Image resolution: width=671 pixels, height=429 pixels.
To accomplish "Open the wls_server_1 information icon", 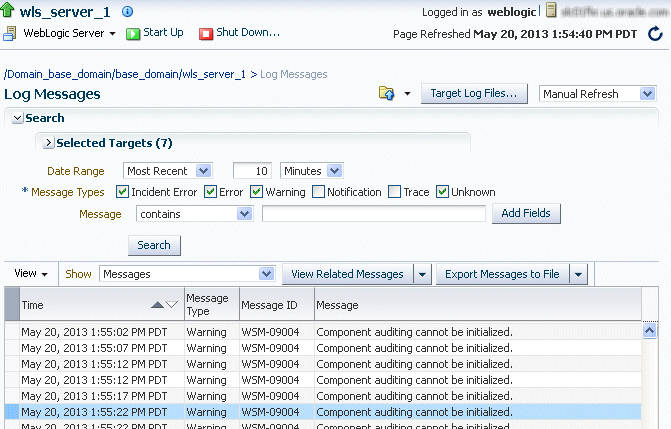I will (127, 12).
